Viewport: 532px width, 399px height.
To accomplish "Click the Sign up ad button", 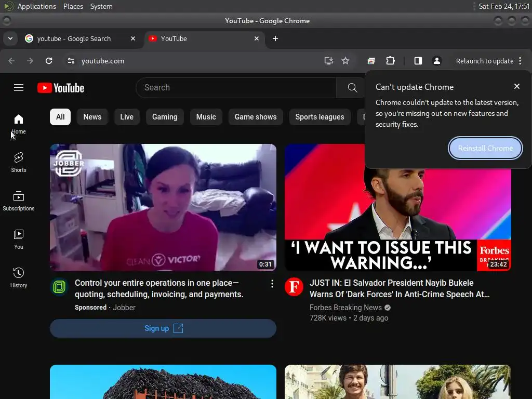I will tap(163, 328).
